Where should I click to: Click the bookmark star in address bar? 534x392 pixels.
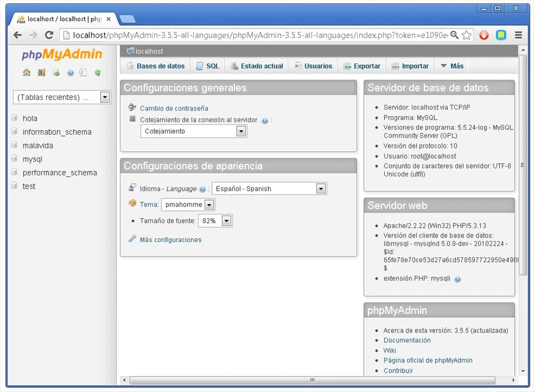click(466, 35)
